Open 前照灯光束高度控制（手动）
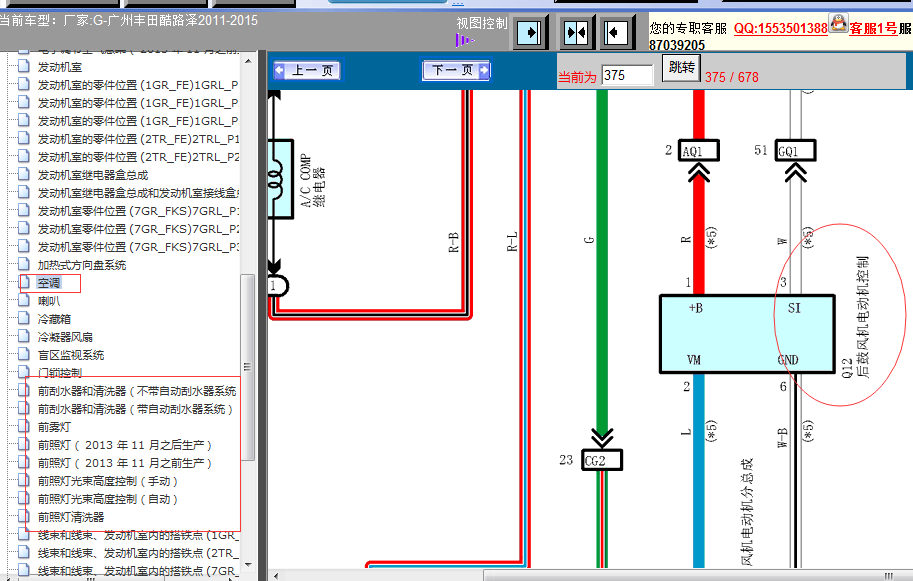This screenshot has width=913, height=581. tap(108, 481)
